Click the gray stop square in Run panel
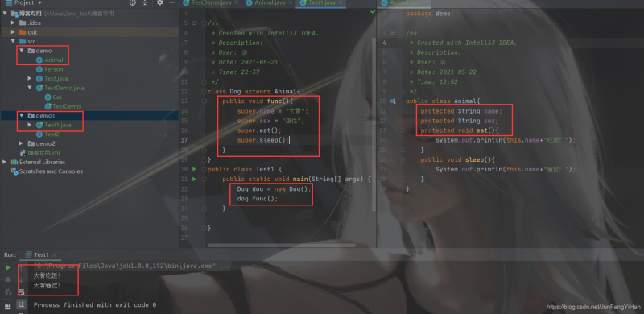This screenshot has height=314, width=644. (8, 279)
